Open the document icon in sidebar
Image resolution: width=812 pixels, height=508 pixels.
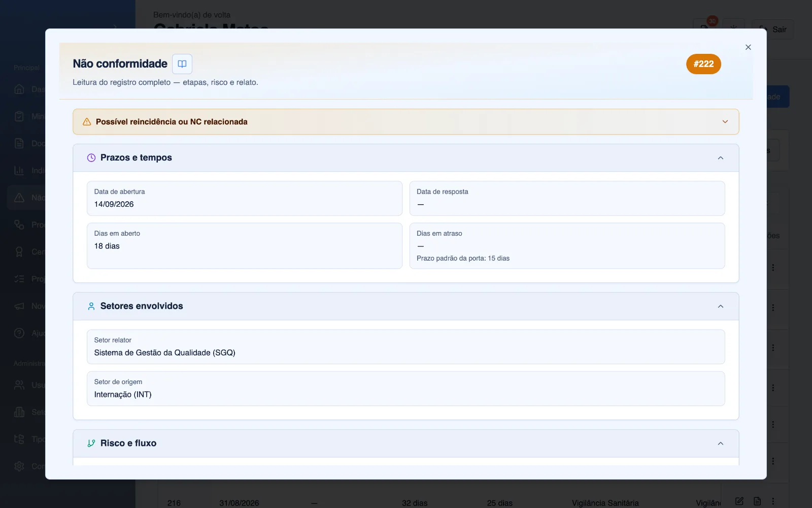point(19,143)
